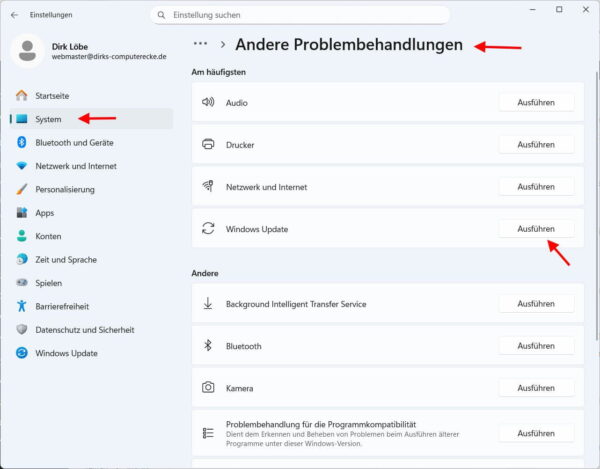Open Personalisierung settings

point(91,189)
